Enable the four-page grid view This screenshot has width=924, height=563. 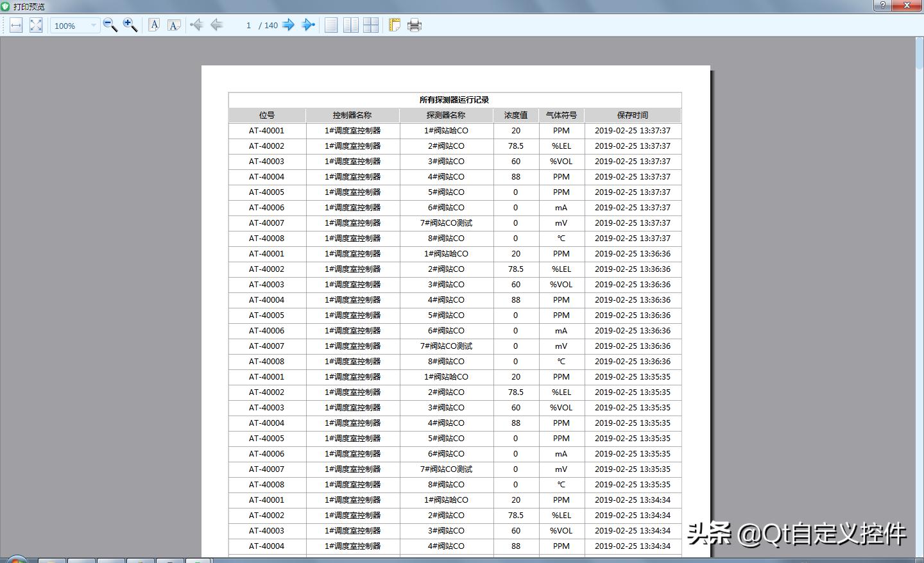pyautogui.click(x=371, y=25)
